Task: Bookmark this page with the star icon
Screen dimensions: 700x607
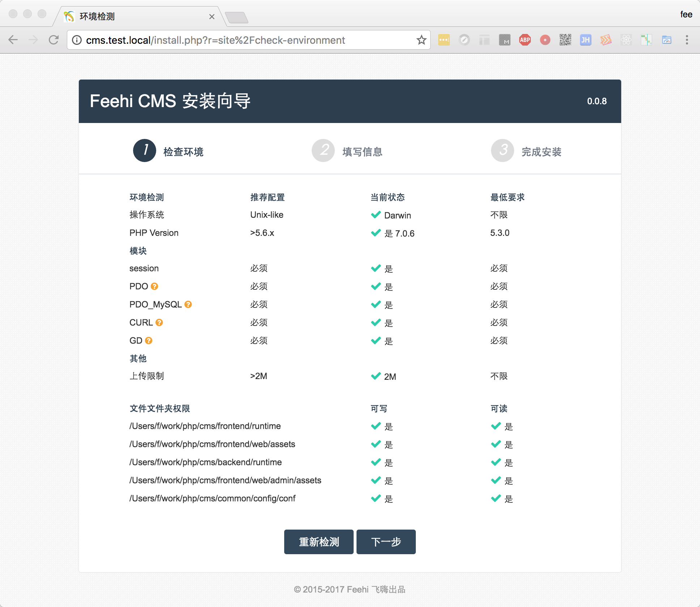Action: 421,40
